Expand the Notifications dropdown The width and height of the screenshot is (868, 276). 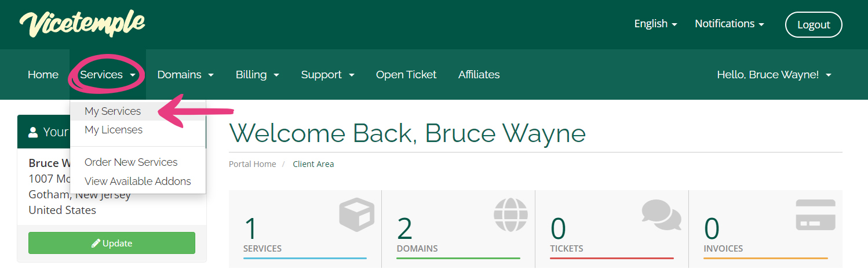(x=730, y=24)
